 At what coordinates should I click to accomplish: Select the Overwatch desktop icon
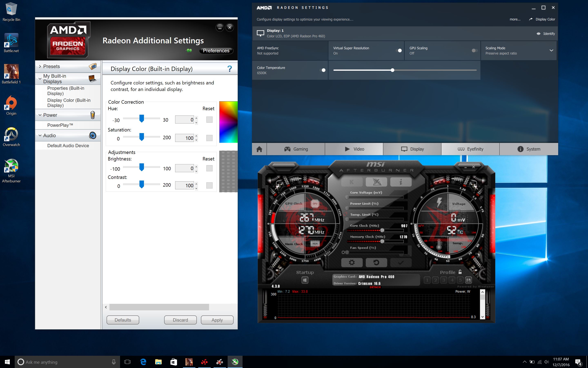point(11,137)
